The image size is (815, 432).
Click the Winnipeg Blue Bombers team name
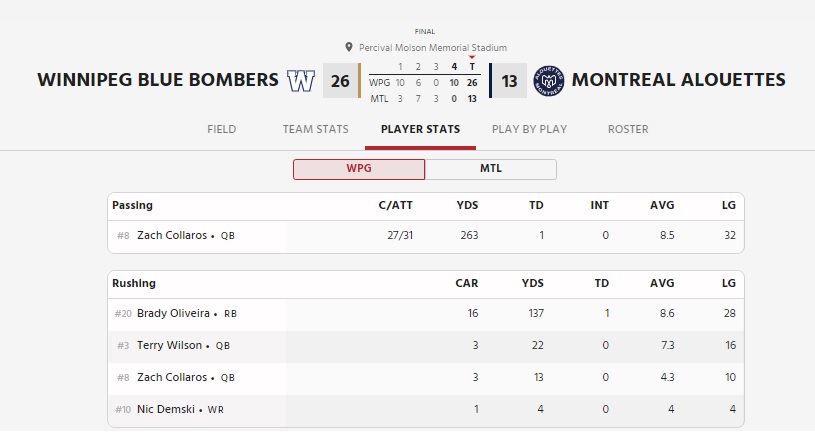point(157,80)
